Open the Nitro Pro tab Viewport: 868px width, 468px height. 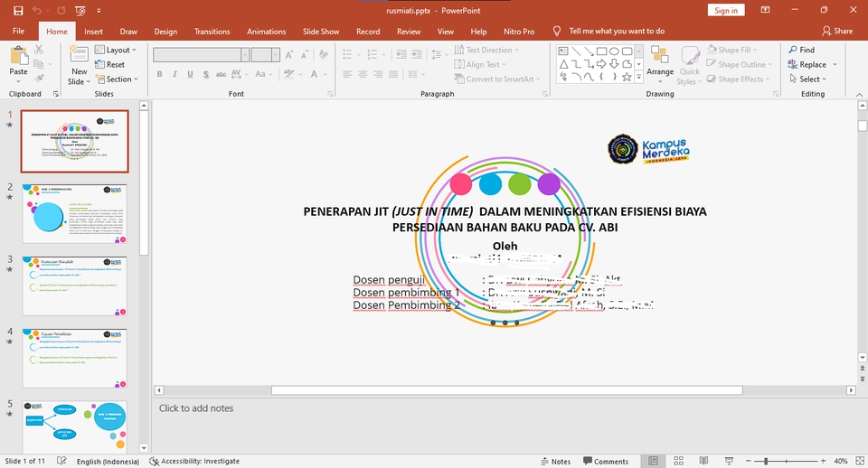pyautogui.click(x=519, y=32)
